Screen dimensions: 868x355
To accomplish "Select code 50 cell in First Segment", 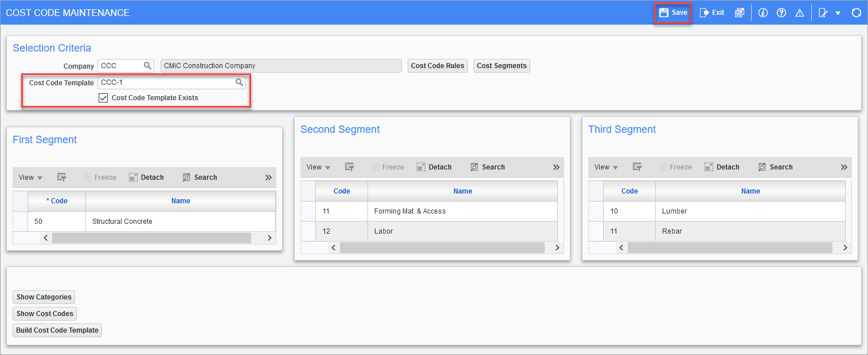I will (x=57, y=222).
